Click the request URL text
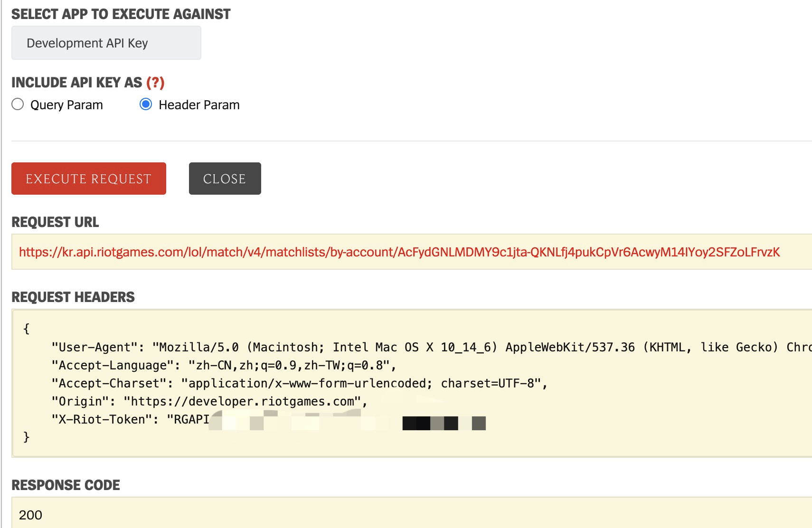The image size is (812, 528). pyautogui.click(x=399, y=252)
